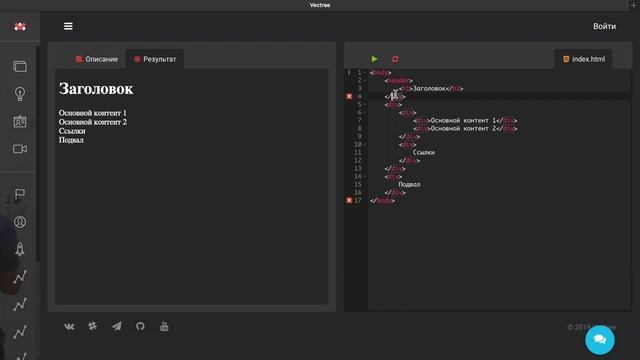Screen dimensions: 640x360
Task: Select the index.html file tab
Action: click(584, 59)
